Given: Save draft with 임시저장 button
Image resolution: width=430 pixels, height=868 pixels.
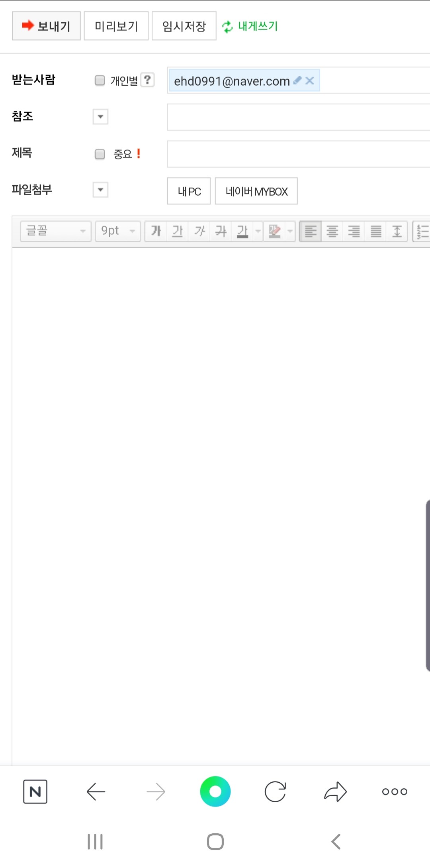Looking at the screenshot, I should 184,26.
